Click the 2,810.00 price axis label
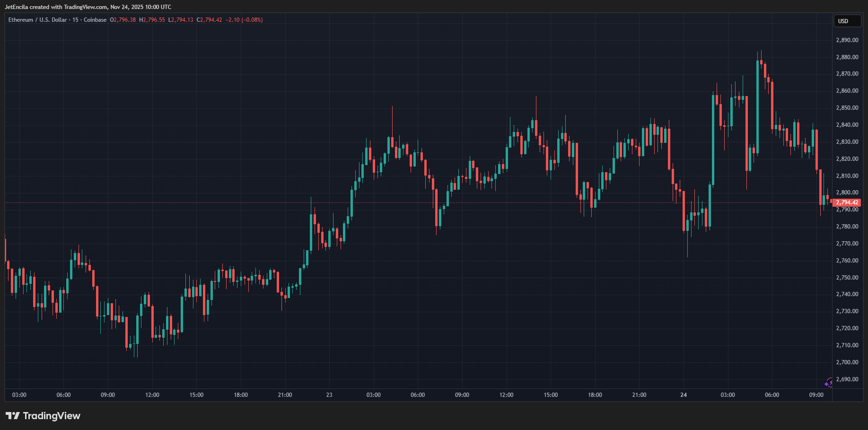Screen dimensions: 868x430 [x=847, y=176]
